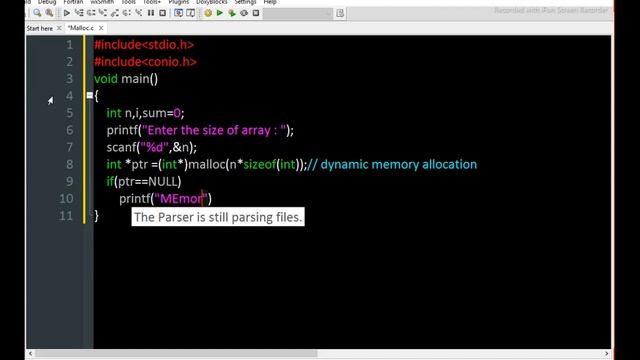Click the Zoom Out magnifier icon
The image size is (640, 360).
tap(49, 13)
